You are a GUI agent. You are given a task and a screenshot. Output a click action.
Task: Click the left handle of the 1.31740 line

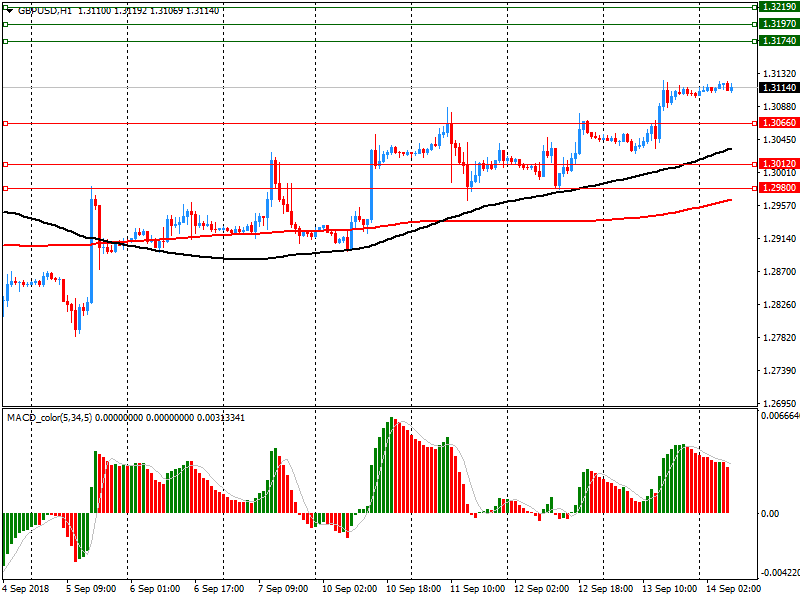[6, 41]
